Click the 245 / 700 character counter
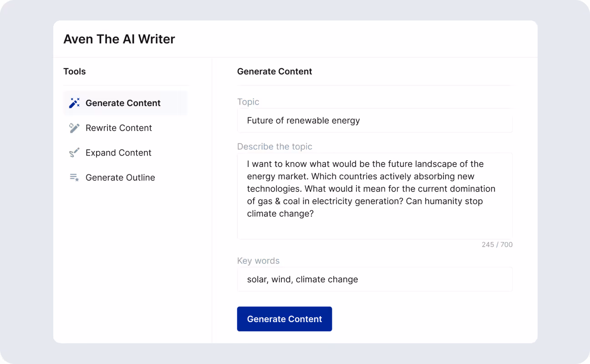This screenshot has width=590, height=364. 497,245
